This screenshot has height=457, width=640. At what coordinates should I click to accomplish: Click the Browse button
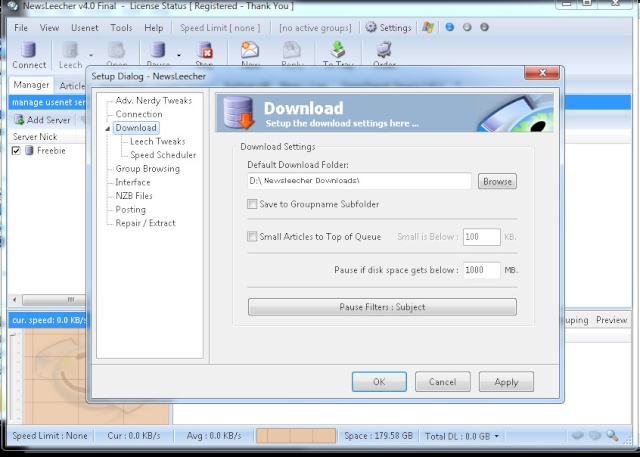click(x=497, y=182)
